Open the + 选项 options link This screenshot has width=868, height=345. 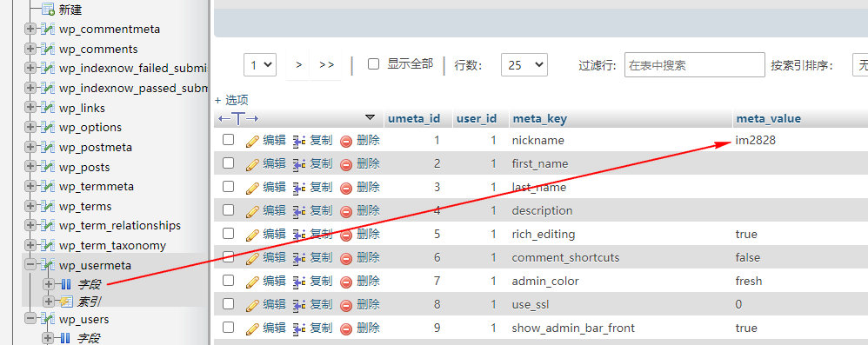point(231,100)
